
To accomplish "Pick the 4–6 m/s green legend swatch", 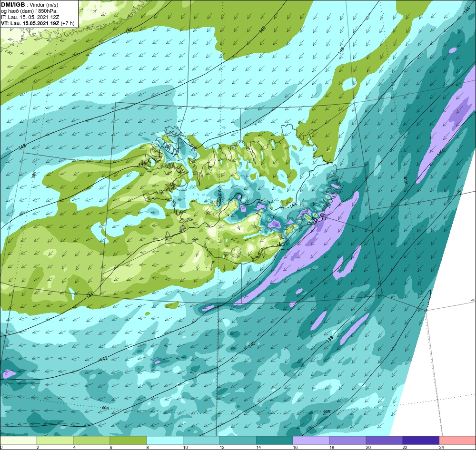I will [91, 440].
